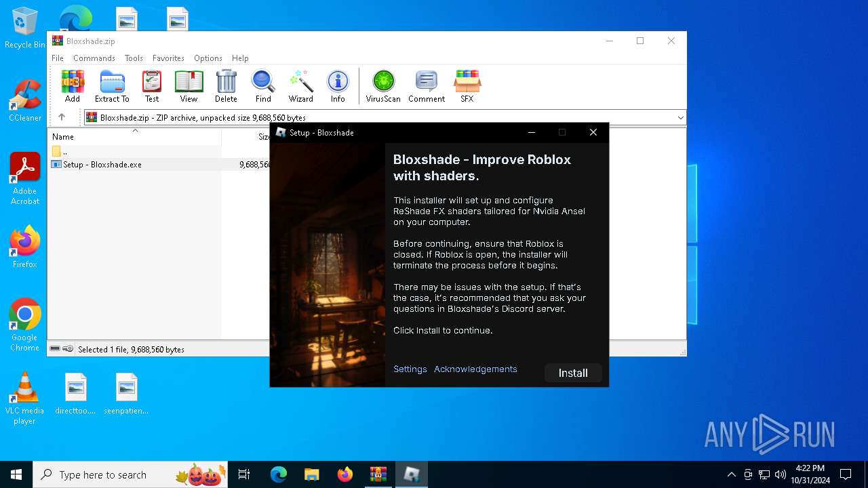The image size is (868, 488).
Task: Select the Adobe Acrobat desktop shortcut
Action: (x=25, y=179)
